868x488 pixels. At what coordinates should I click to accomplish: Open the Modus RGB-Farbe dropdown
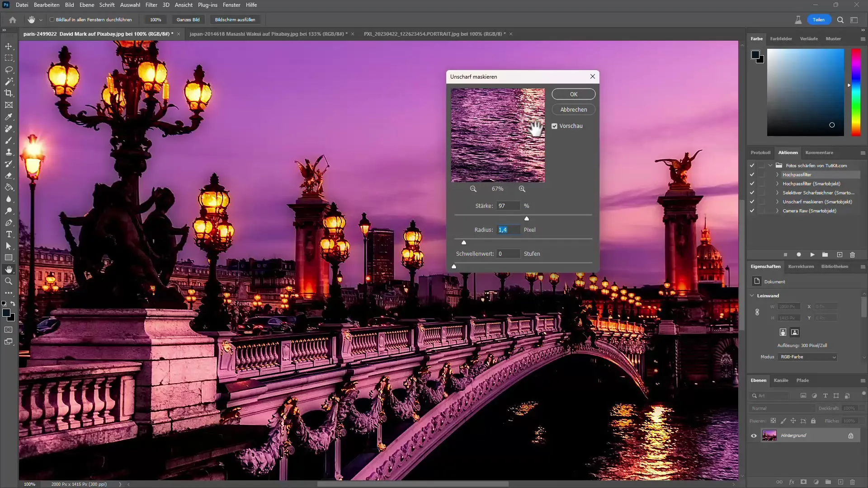point(808,357)
